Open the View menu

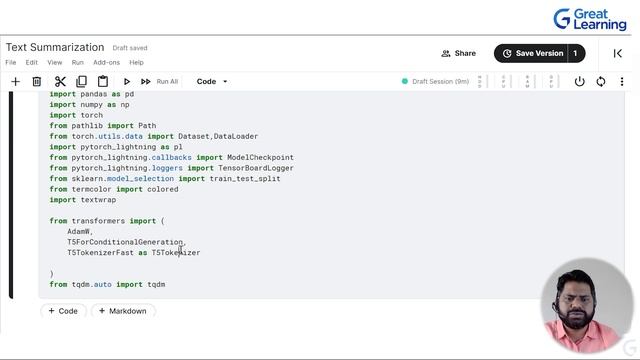pyautogui.click(x=55, y=62)
